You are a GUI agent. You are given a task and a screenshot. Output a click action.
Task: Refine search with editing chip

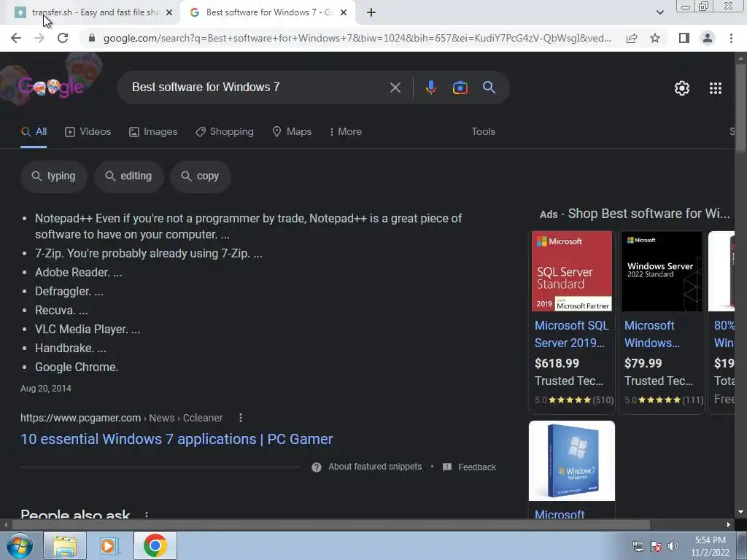tap(128, 176)
